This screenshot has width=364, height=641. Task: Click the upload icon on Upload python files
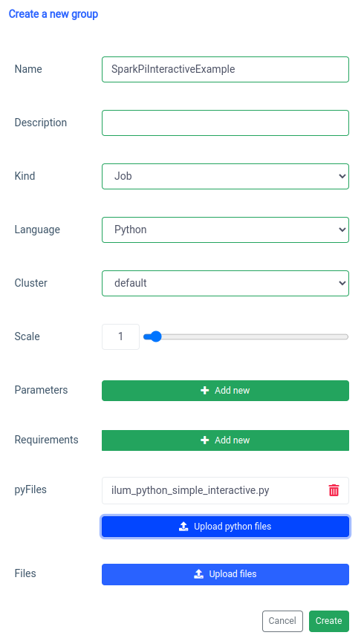183,527
